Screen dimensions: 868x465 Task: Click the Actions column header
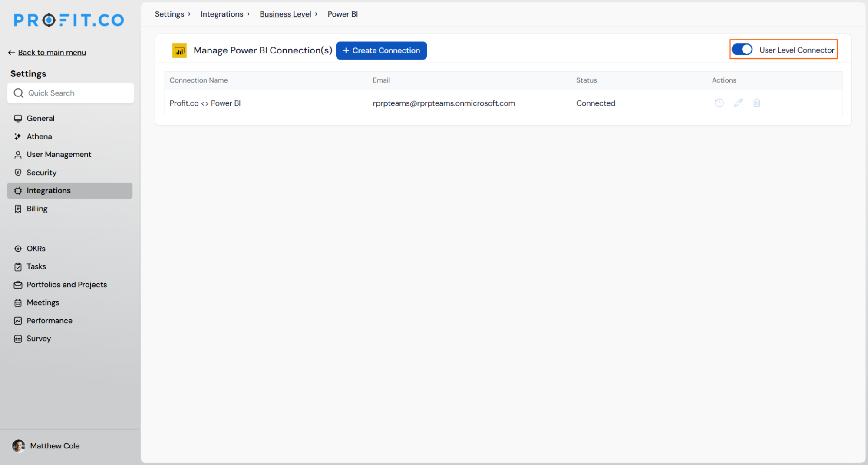coord(724,80)
